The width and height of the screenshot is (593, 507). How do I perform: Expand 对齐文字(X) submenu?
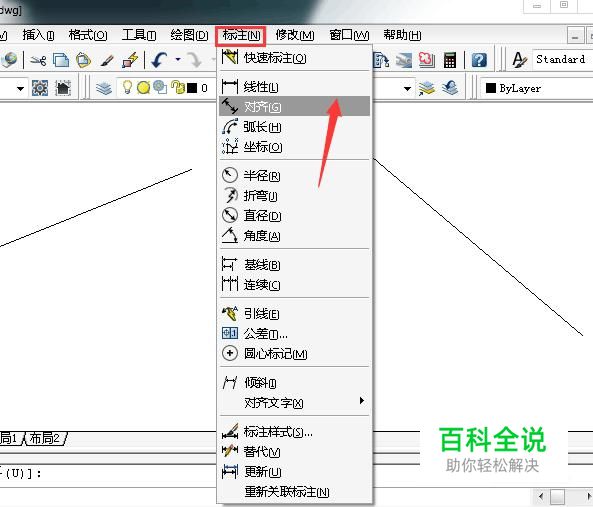(x=295, y=403)
